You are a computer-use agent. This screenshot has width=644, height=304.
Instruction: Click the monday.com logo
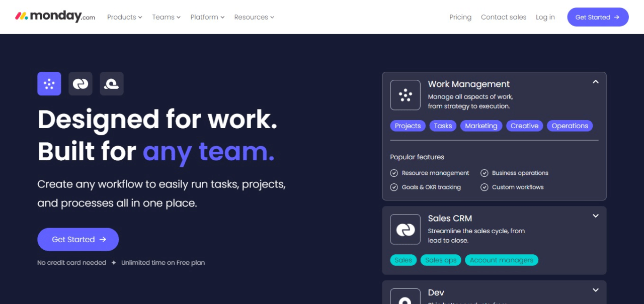[55, 17]
